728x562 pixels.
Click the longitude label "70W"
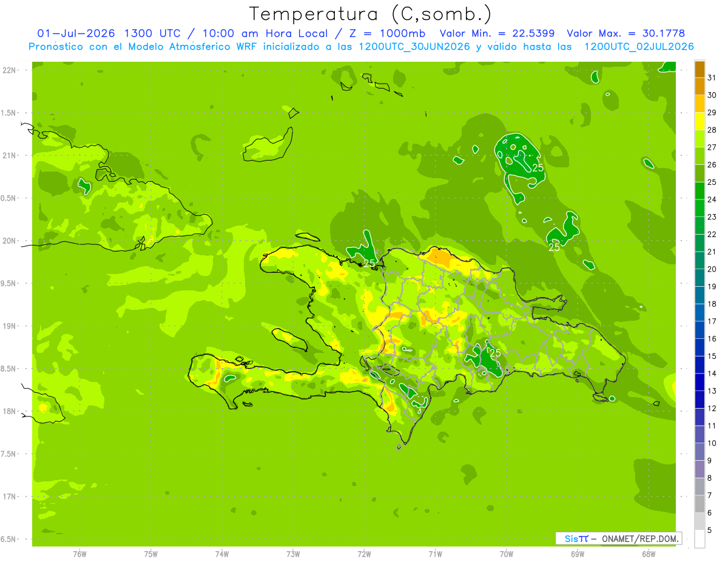pos(507,554)
